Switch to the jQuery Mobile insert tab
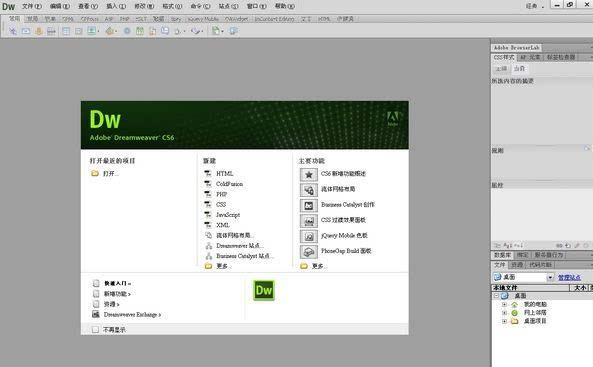 pos(203,19)
